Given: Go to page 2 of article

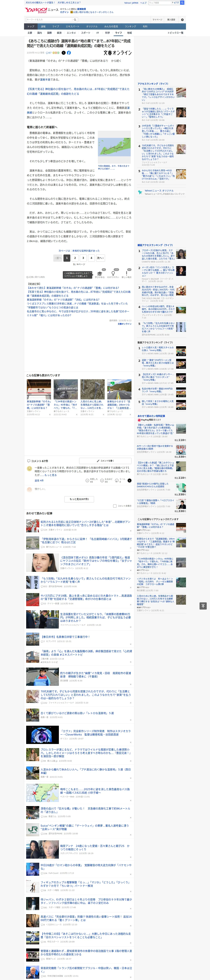Looking at the screenshot, I should 75,258.
